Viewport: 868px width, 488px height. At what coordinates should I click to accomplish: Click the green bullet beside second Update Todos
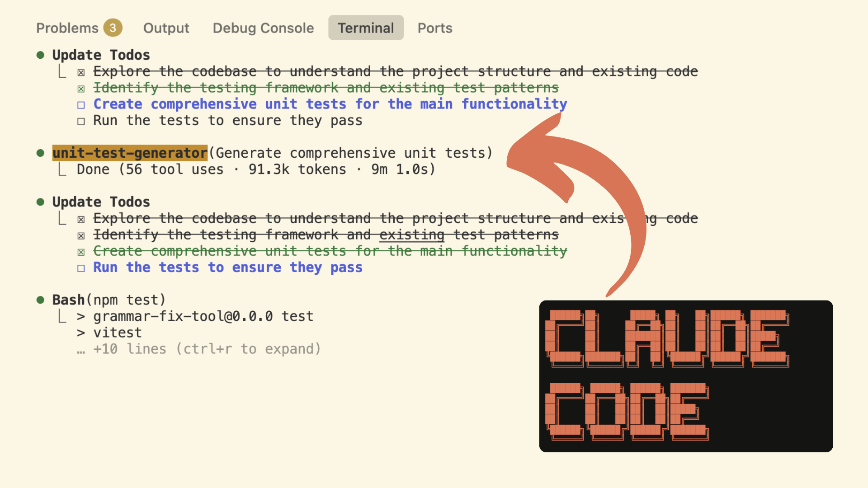click(40, 202)
